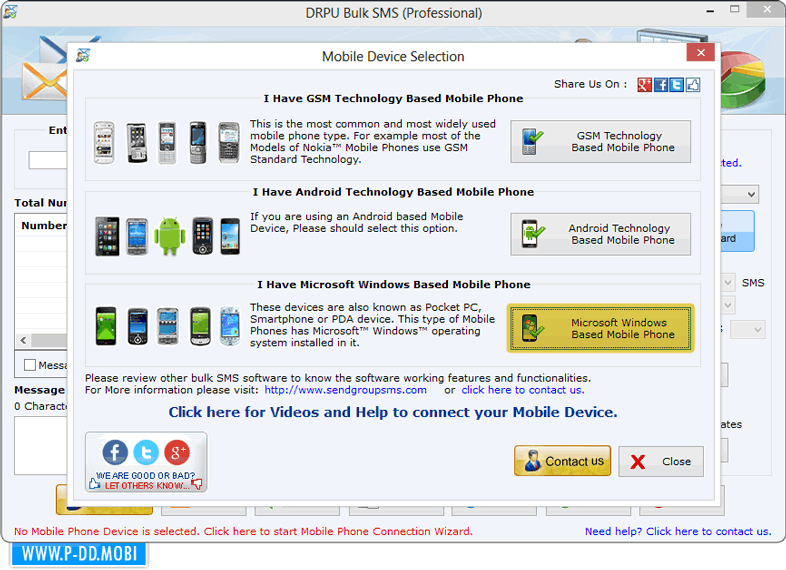Click the thumbs-up icon in feedback banner

[94, 484]
